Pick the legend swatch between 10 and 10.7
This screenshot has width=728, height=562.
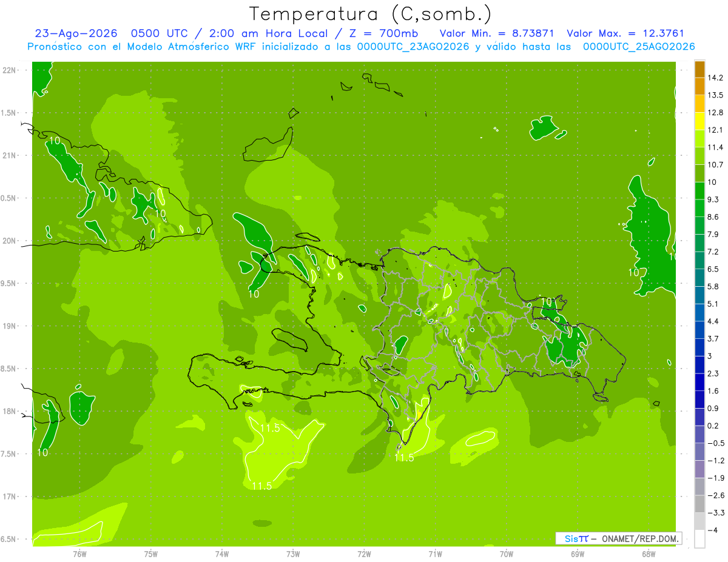tap(699, 173)
